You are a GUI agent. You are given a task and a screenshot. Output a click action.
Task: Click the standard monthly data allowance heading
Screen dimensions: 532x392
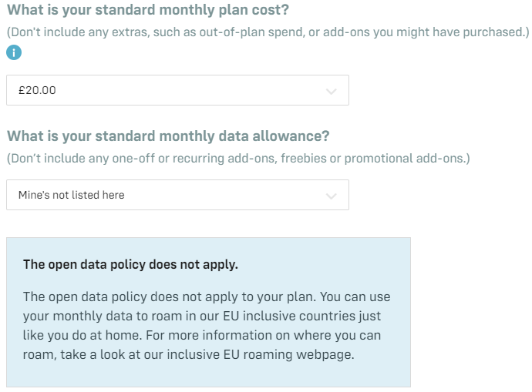(x=168, y=136)
